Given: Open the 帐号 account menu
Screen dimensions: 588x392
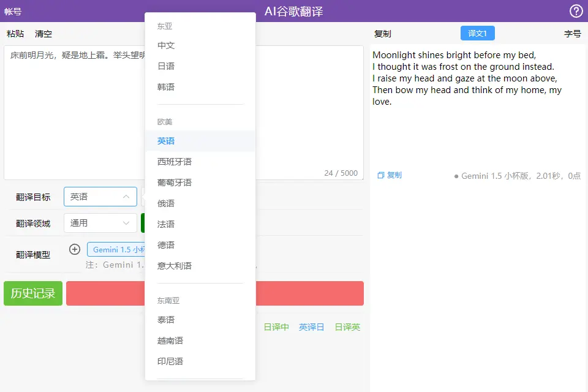Looking at the screenshot, I should tap(13, 12).
